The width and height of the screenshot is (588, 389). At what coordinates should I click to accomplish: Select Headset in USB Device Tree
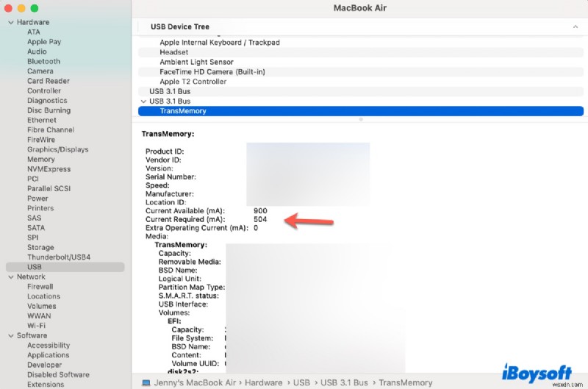point(361,52)
